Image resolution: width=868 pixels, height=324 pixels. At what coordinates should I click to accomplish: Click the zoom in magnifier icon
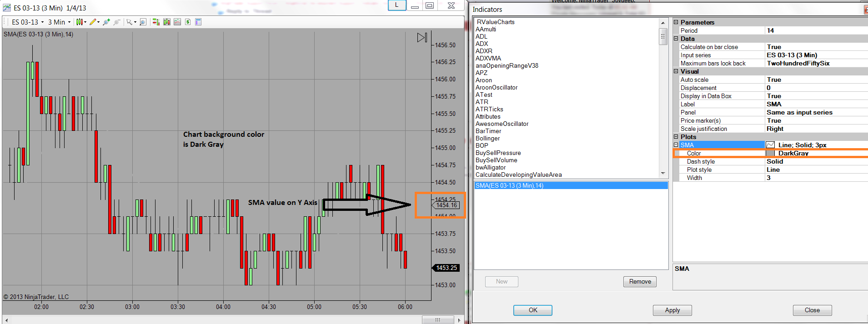106,22
